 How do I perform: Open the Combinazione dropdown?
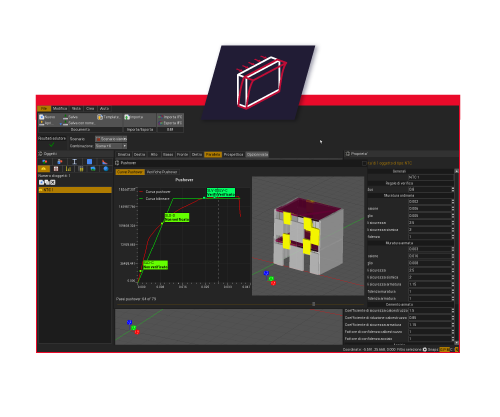(x=111, y=146)
